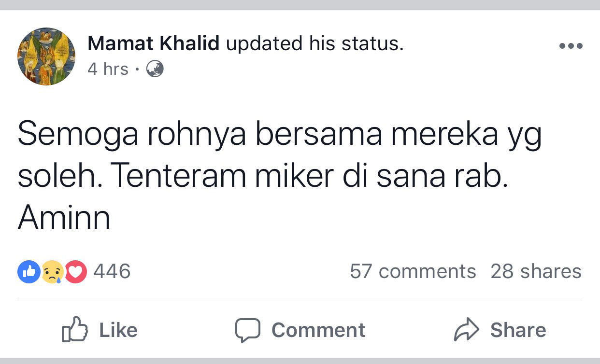
Task: Click the blue thumbs-up reaction icon
Action: (29, 272)
